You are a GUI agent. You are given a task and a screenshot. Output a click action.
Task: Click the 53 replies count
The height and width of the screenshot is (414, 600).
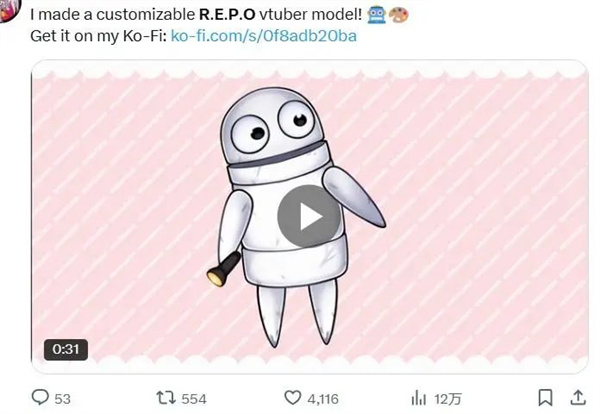pos(62,399)
